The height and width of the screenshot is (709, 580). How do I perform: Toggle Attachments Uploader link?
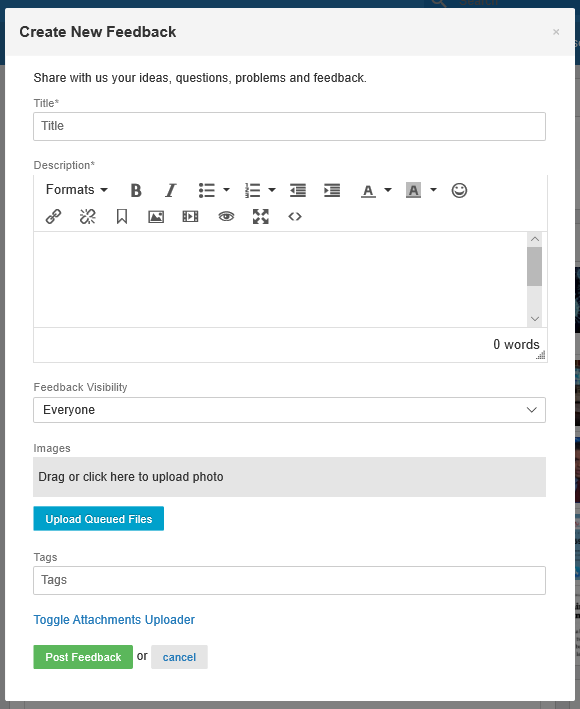(x=114, y=619)
